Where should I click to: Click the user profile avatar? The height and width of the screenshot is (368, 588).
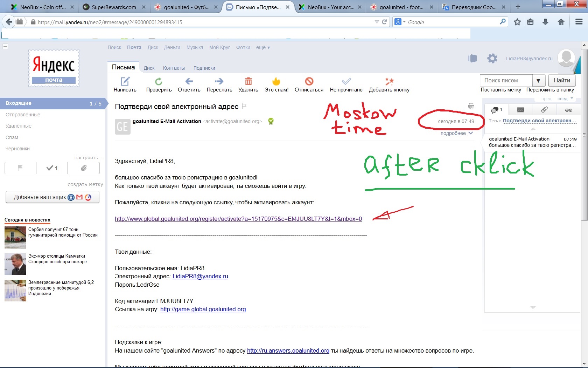pos(566,58)
